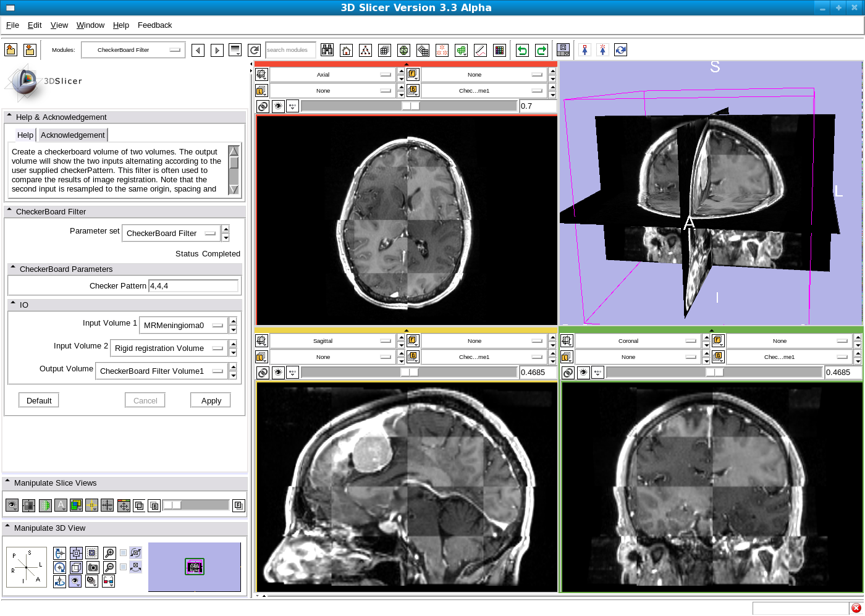Click the Default button
The image size is (865, 616).
coord(39,401)
